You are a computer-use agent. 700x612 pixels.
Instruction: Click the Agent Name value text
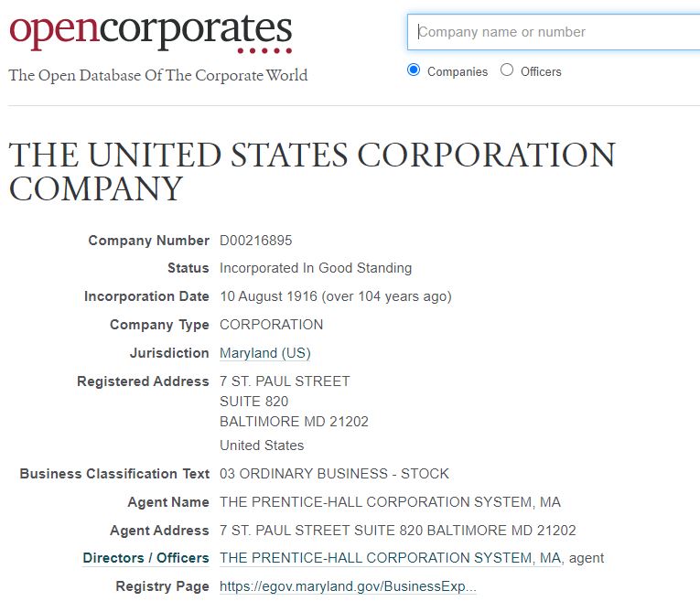click(390, 502)
